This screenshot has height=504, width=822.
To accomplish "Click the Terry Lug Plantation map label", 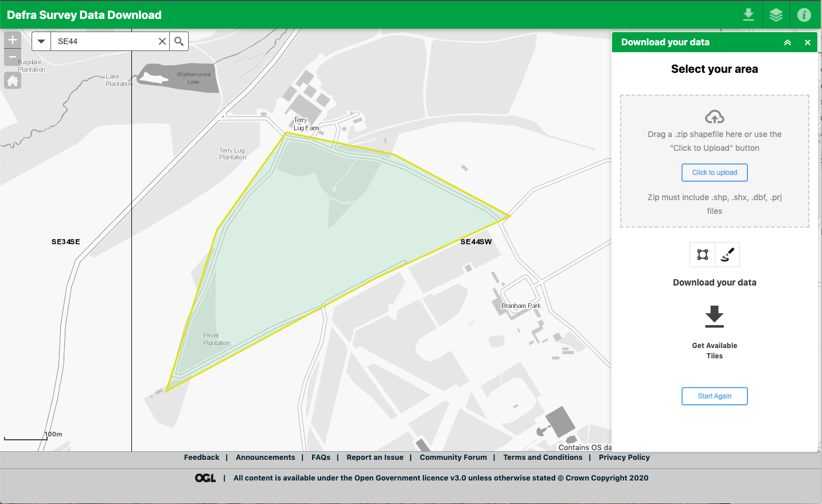I will click(x=233, y=154).
